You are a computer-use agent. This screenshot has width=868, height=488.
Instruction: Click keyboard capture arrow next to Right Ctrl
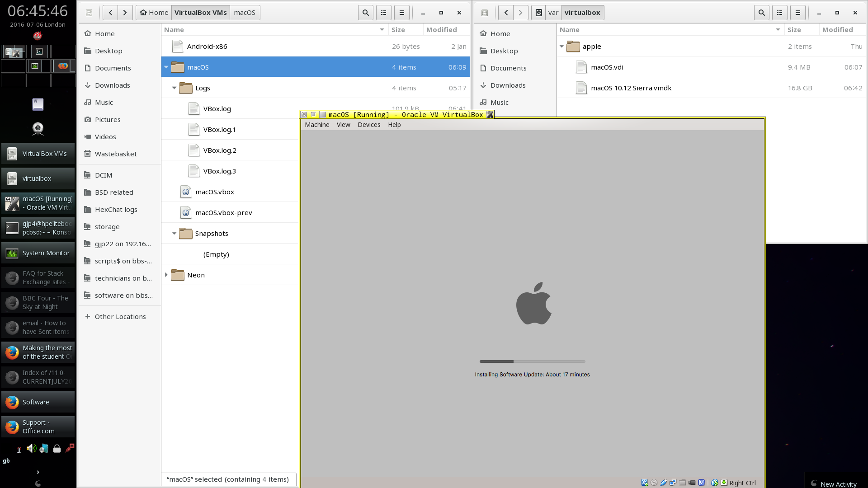point(724,482)
